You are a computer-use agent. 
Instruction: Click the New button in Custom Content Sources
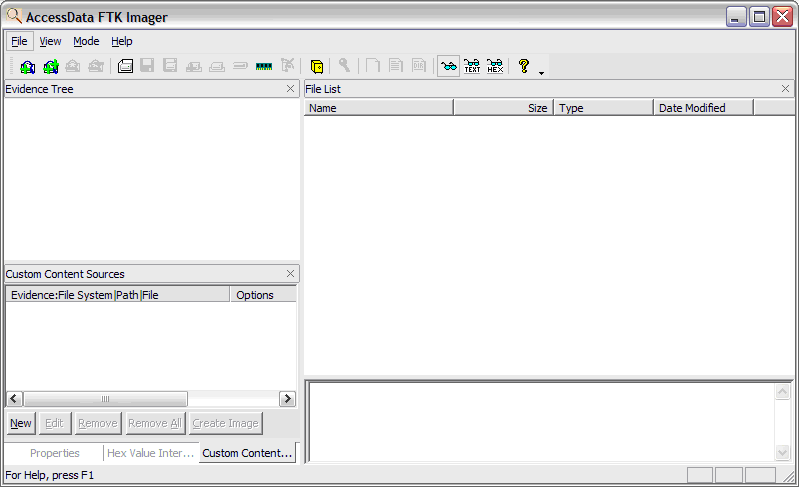tap(21, 423)
